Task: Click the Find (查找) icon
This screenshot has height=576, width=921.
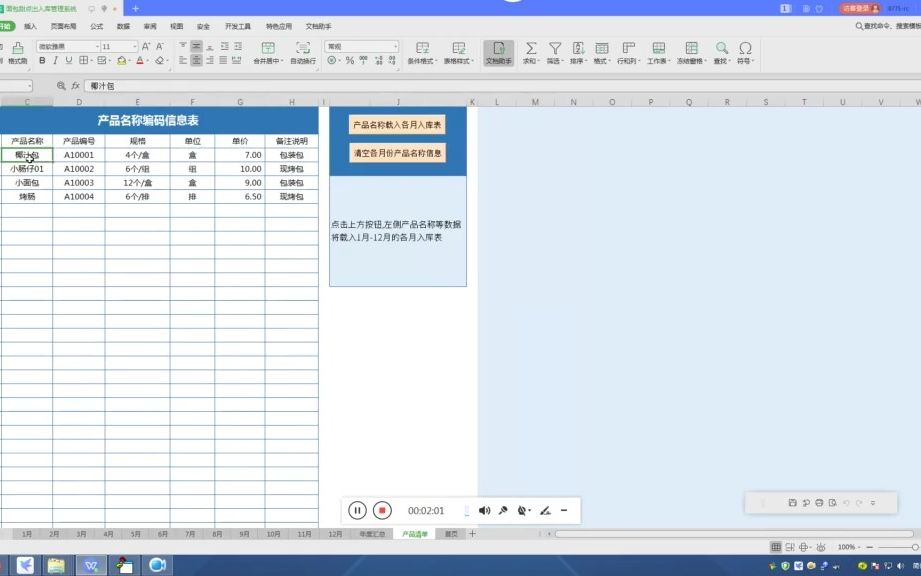Action: (722, 50)
